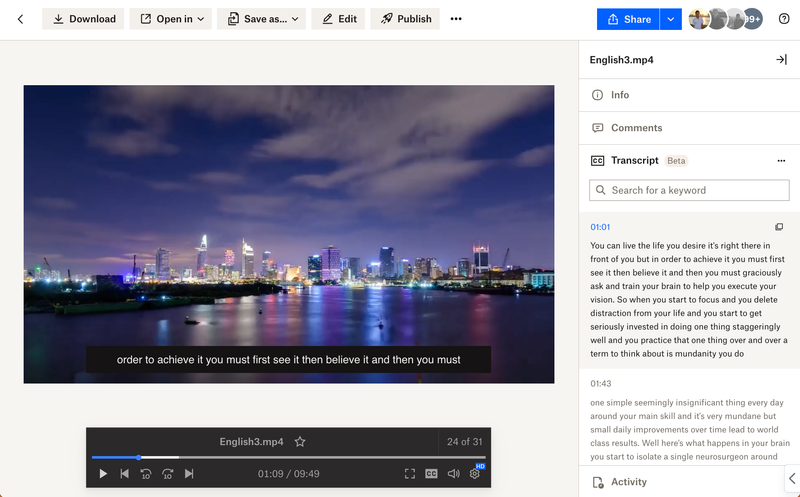Click the 01:01 transcript paragraph text

click(689, 300)
